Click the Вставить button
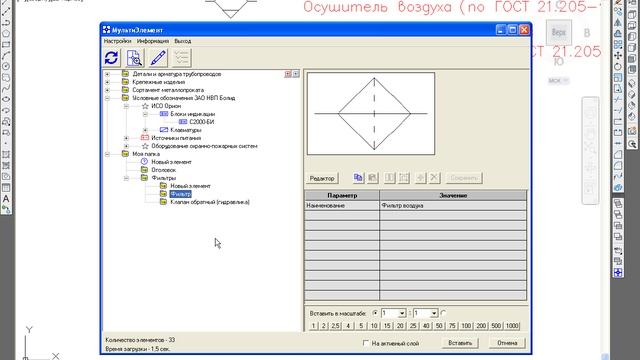The width and height of the screenshot is (640, 360). tap(460, 343)
